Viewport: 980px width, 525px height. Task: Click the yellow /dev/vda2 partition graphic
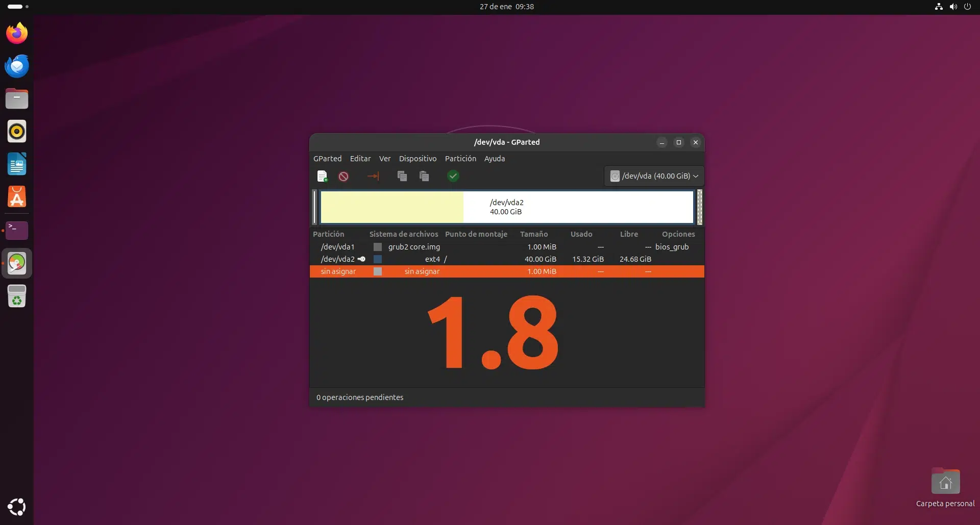pos(393,207)
